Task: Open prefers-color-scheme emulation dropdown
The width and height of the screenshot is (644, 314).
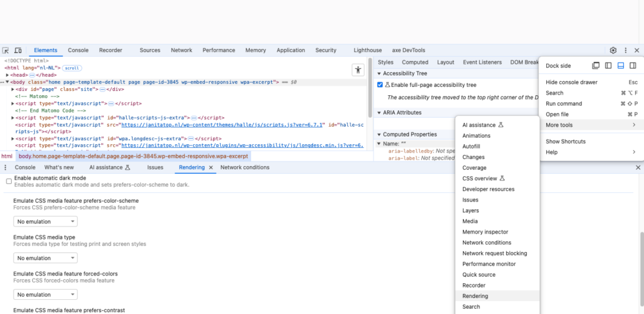Action: [46, 221]
